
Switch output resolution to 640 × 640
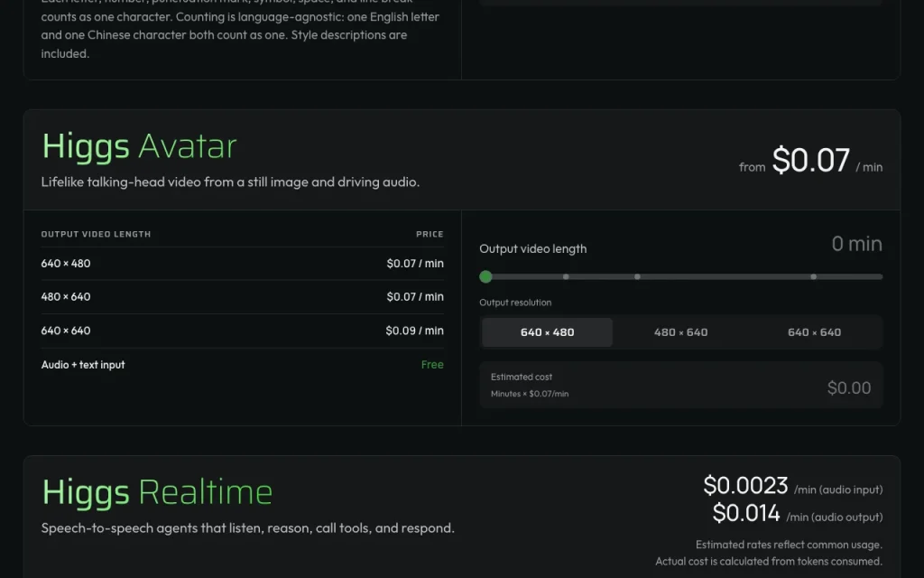pyautogui.click(x=815, y=332)
